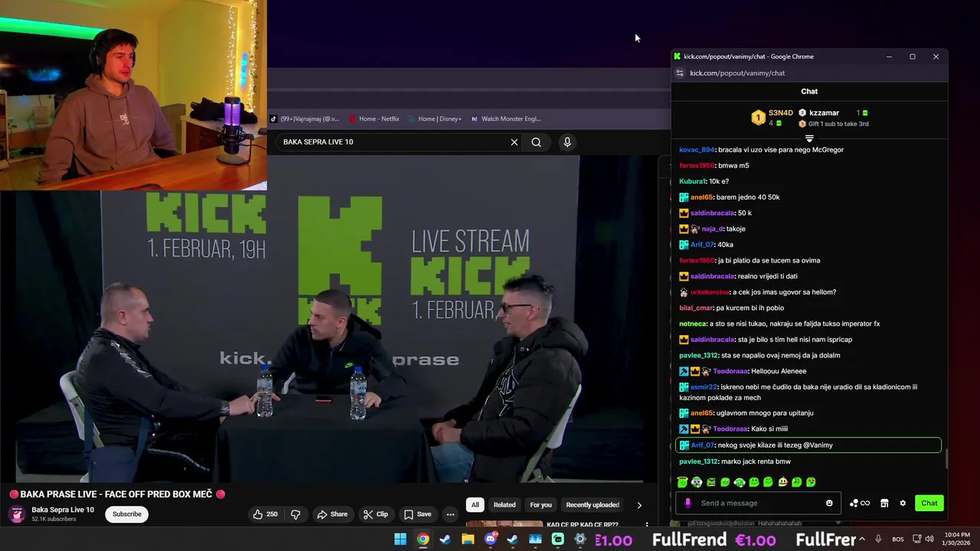Open emoji picker in chat input

pos(829,503)
